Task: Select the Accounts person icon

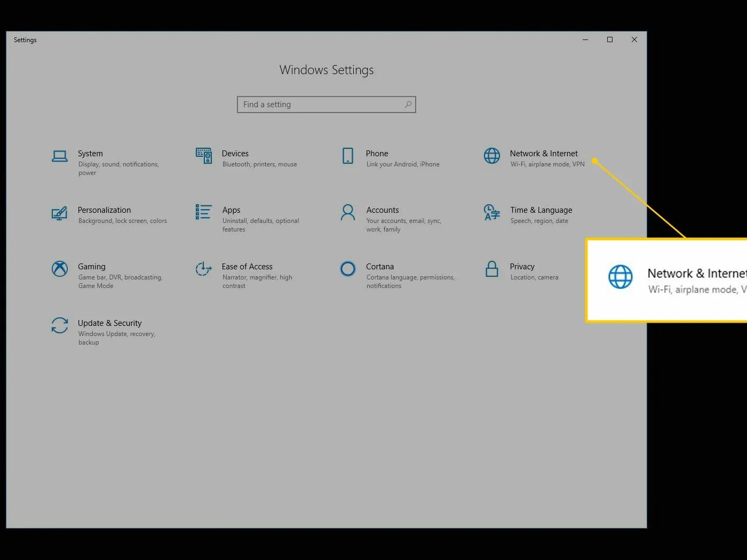Action: [x=348, y=212]
